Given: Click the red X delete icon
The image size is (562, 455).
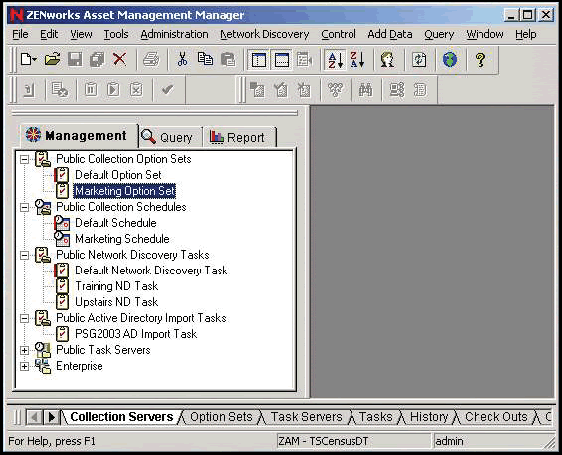Looking at the screenshot, I should pyautogui.click(x=119, y=59).
